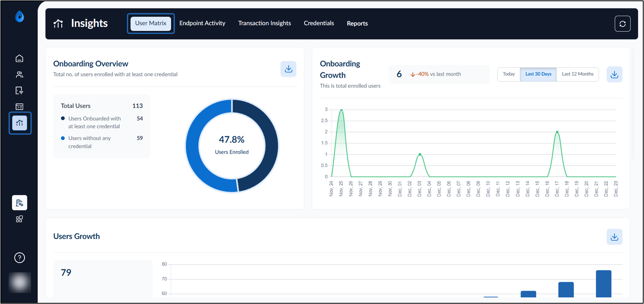Viewport: 644px width, 304px height.
Task: Click the blurred user avatar in the sidebar
Action: [20, 282]
